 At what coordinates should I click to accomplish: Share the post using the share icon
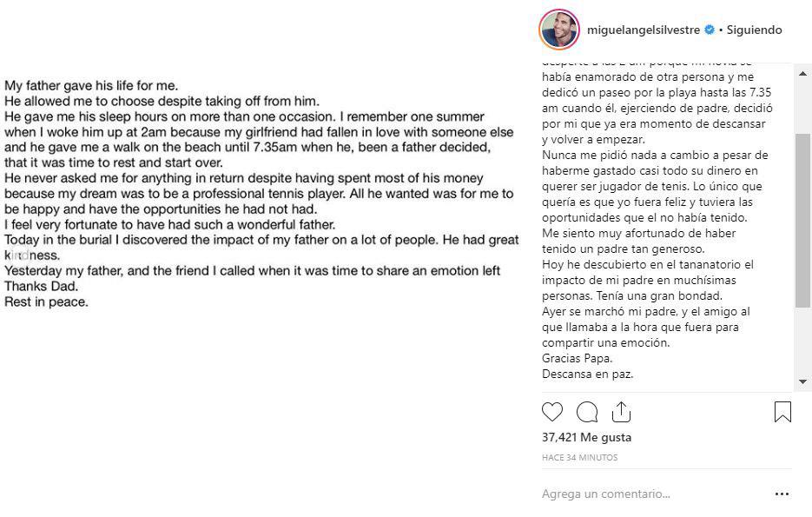[621, 412]
